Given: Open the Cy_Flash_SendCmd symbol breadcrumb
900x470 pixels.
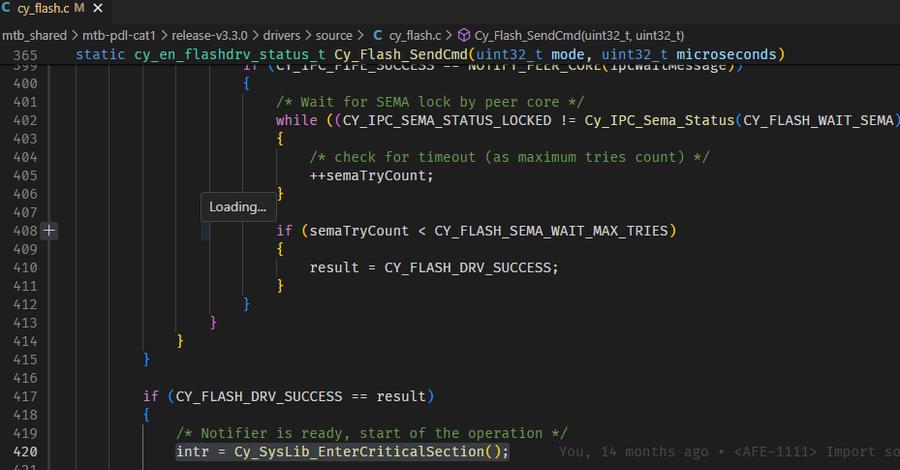Looking at the screenshot, I should click(x=580, y=35).
